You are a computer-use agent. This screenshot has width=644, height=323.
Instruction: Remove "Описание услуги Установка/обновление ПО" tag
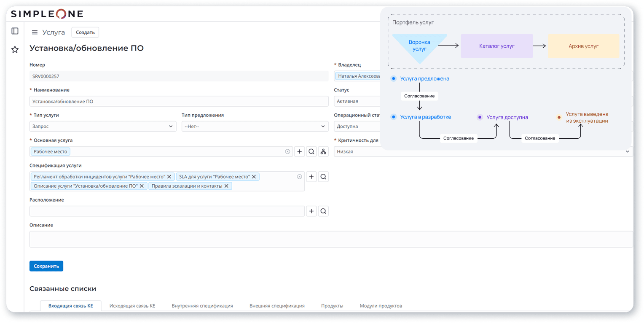click(x=142, y=186)
